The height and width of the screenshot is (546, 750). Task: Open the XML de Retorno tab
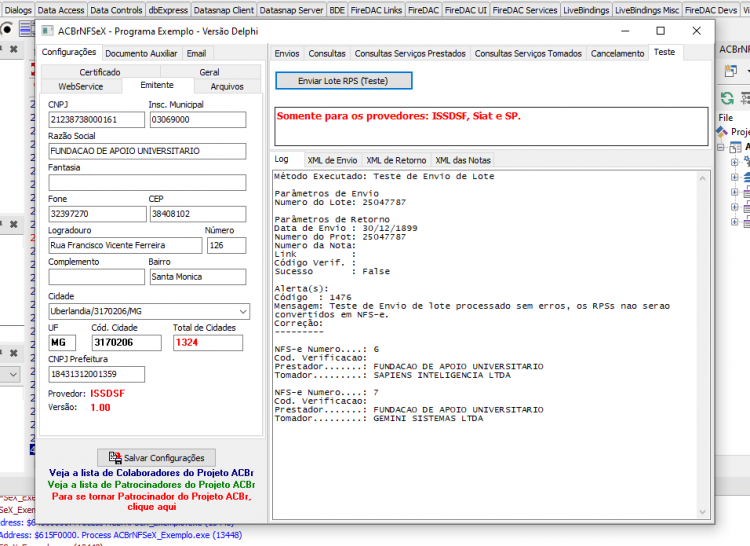[396, 160]
